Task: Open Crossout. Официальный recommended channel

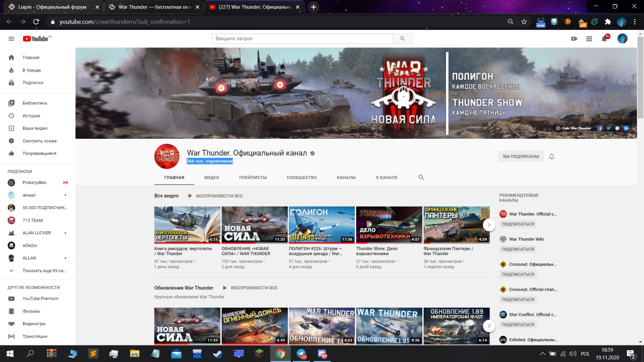Action: (528, 264)
